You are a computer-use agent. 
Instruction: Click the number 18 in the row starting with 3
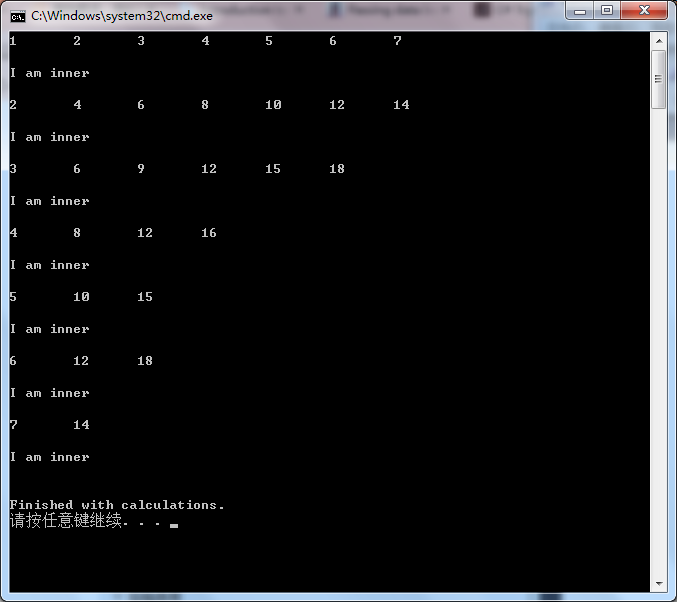pos(337,169)
